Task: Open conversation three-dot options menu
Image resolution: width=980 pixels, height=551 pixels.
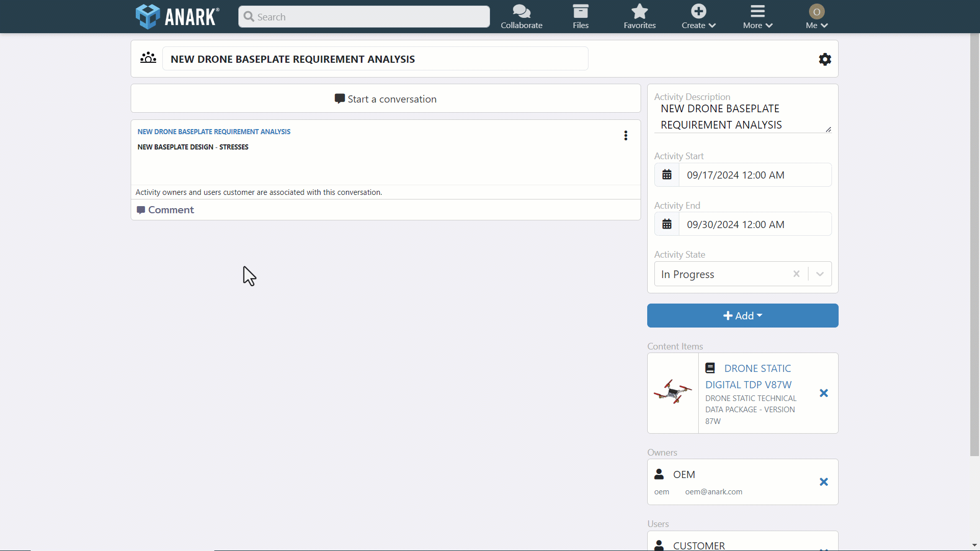Action: tap(626, 135)
